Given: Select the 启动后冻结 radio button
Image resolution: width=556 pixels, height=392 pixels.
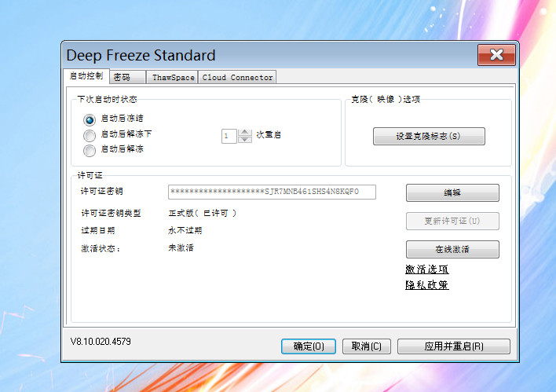Looking at the screenshot, I should (90, 119).
